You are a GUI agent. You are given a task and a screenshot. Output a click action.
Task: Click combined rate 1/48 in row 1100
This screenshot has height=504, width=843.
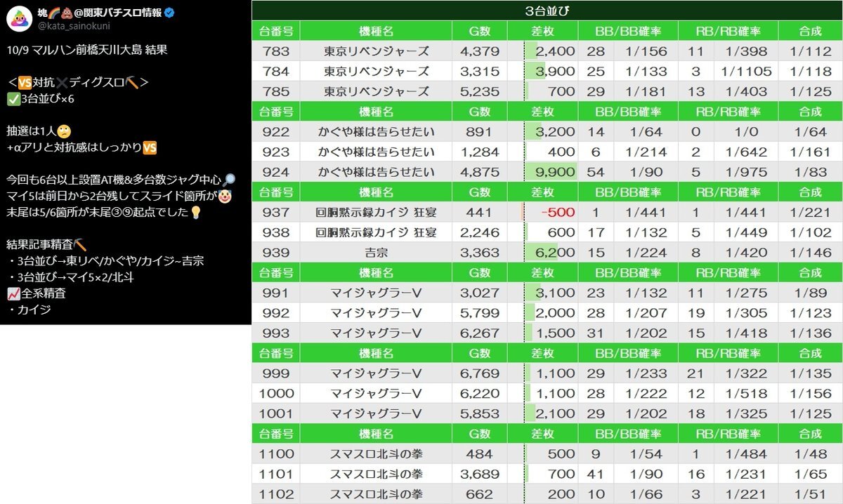[x=810, y=455]
